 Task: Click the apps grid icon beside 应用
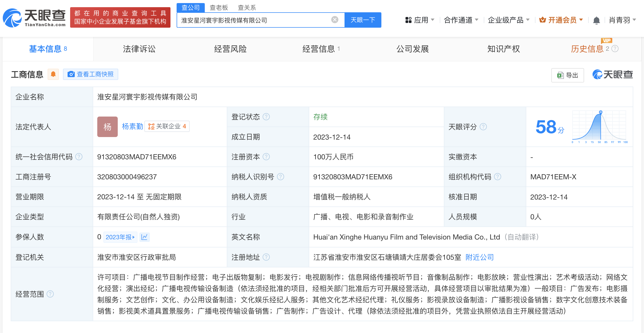(408, 20)
